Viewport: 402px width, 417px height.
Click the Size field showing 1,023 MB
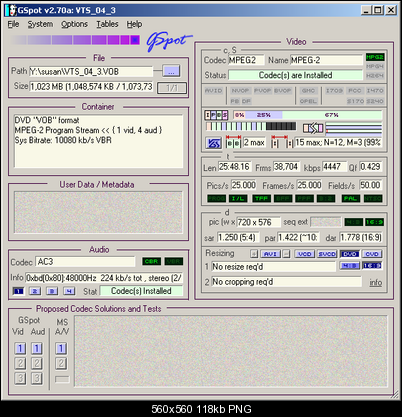pos(92,87)
